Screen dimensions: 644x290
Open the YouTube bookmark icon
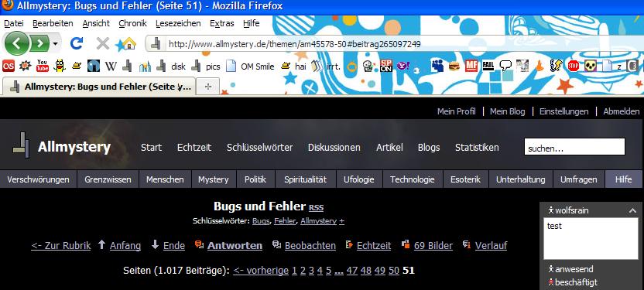point(43,66)
